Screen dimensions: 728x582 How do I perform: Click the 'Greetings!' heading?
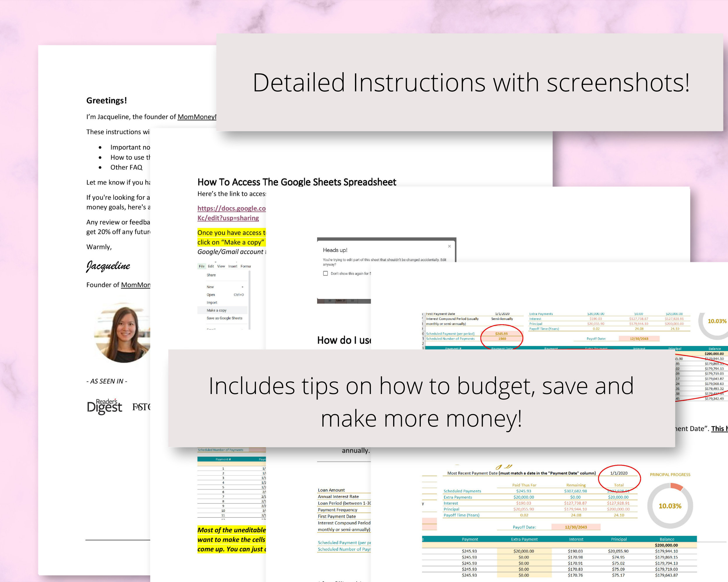(107, 101)
